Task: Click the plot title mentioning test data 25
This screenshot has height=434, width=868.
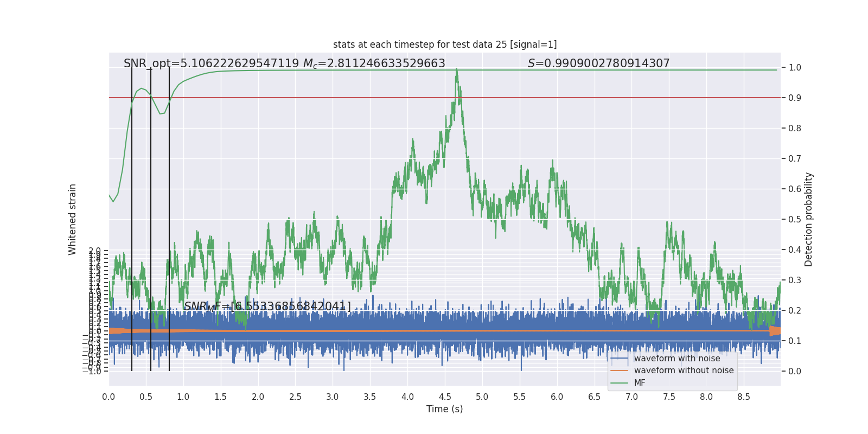Action: point(445,44)
